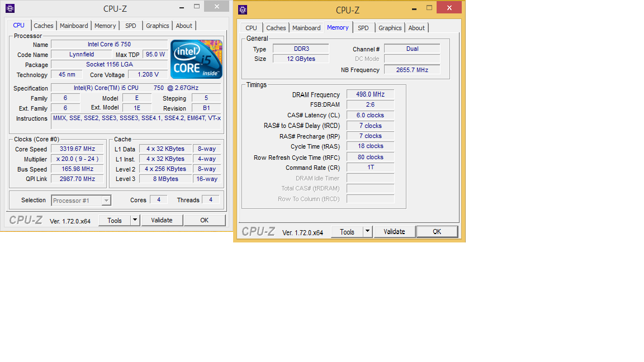644x362 pixels.
Task: Click the Threads count field
Action: pos(211,200)
